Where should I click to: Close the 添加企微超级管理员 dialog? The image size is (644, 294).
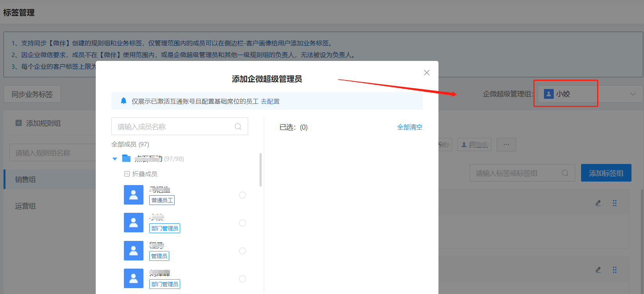click(x=426, y=73)
